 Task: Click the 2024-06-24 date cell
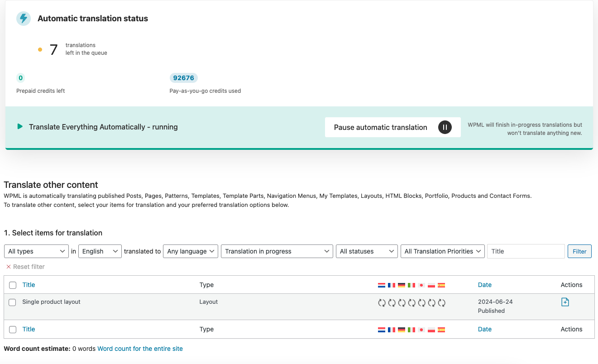(495, 302)
